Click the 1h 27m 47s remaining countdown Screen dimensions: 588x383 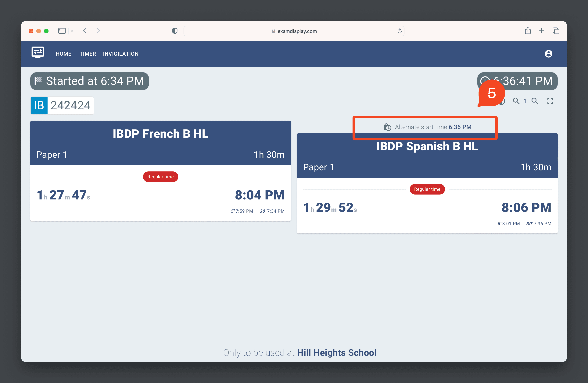pyautogui.click(x=63, y=195)
